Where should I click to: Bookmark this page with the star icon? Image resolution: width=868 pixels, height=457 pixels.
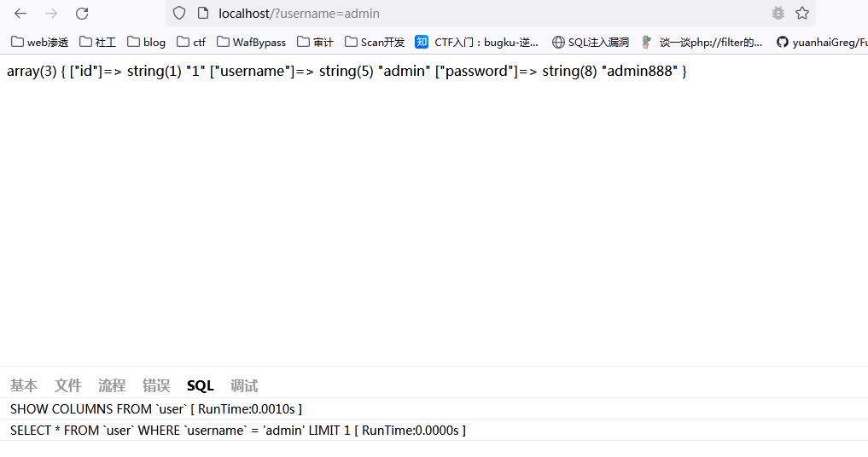pos(802,14)
